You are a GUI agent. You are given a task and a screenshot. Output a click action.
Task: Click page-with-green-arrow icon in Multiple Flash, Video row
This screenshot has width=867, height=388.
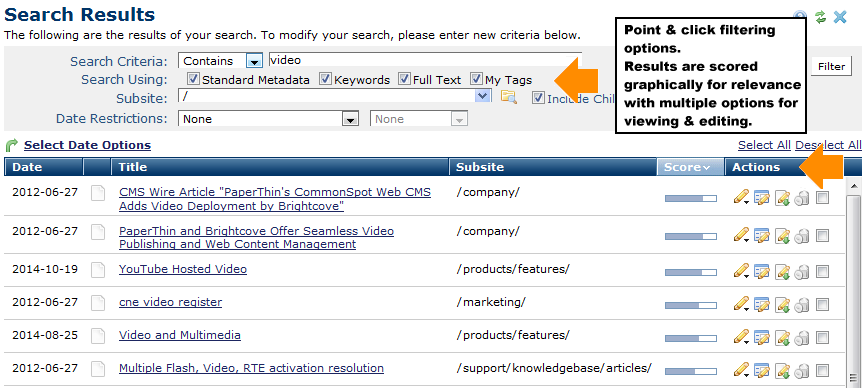pos(782,371)
